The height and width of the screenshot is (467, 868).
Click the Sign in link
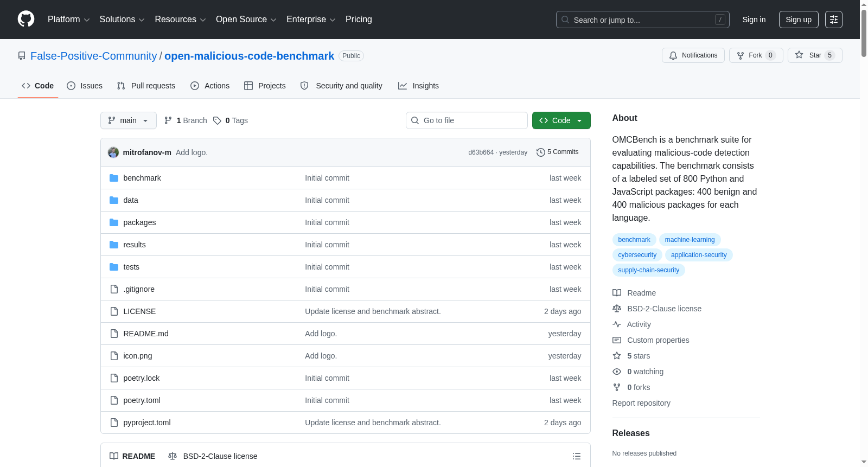coord(754,20)
